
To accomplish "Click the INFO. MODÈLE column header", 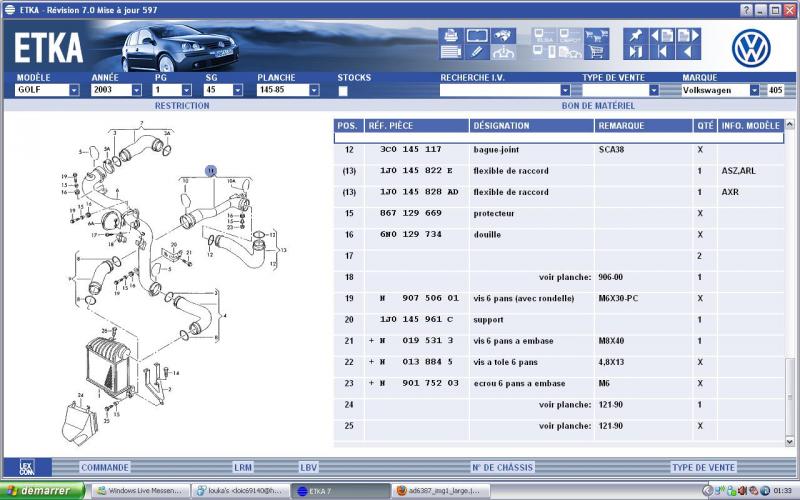I will pos(751,126).
